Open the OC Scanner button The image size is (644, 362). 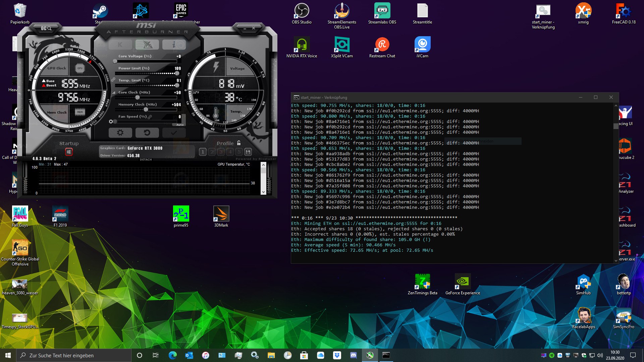pyautogui.click(x=46, y=28)
